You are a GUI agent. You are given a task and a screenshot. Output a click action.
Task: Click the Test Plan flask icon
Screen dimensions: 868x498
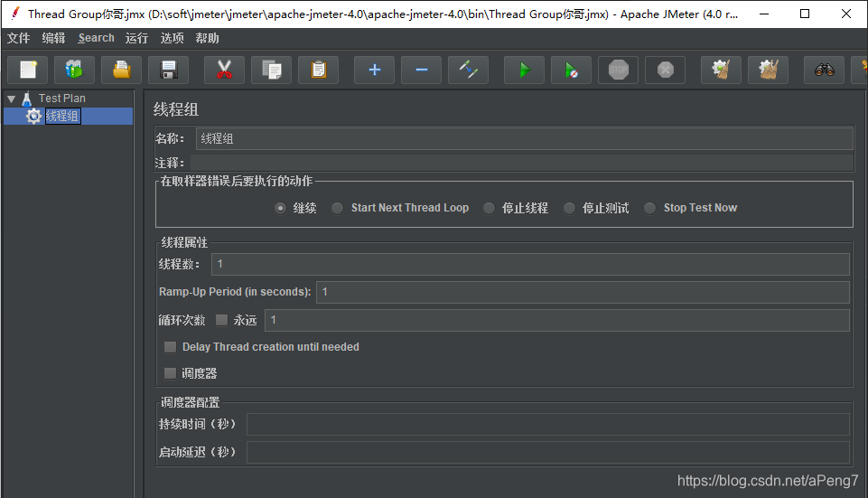click(26, 99)
